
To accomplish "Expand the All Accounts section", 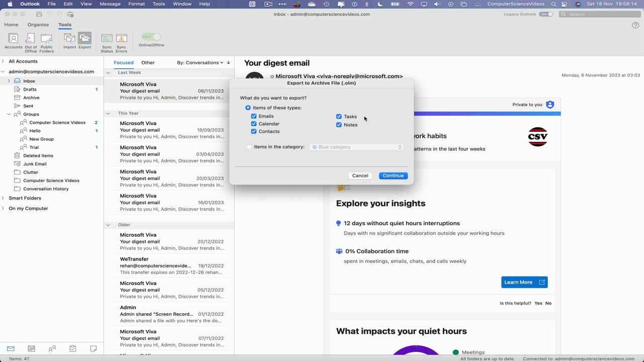I will [x=3, y=61].
